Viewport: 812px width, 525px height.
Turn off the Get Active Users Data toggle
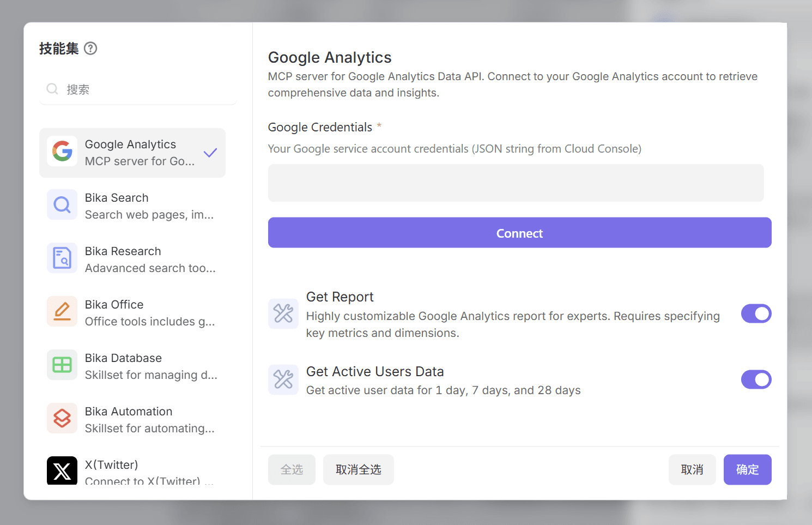pos(756,379)
